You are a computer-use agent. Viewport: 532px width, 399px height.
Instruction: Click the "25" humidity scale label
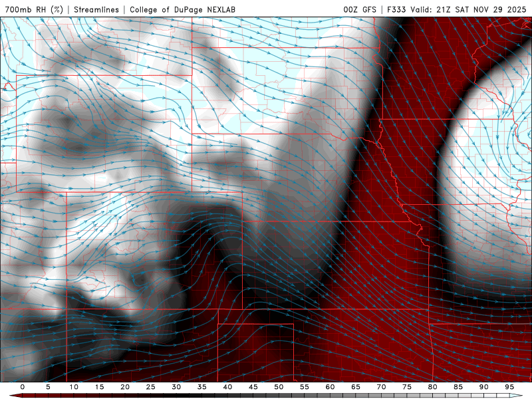tap(151, 387)
